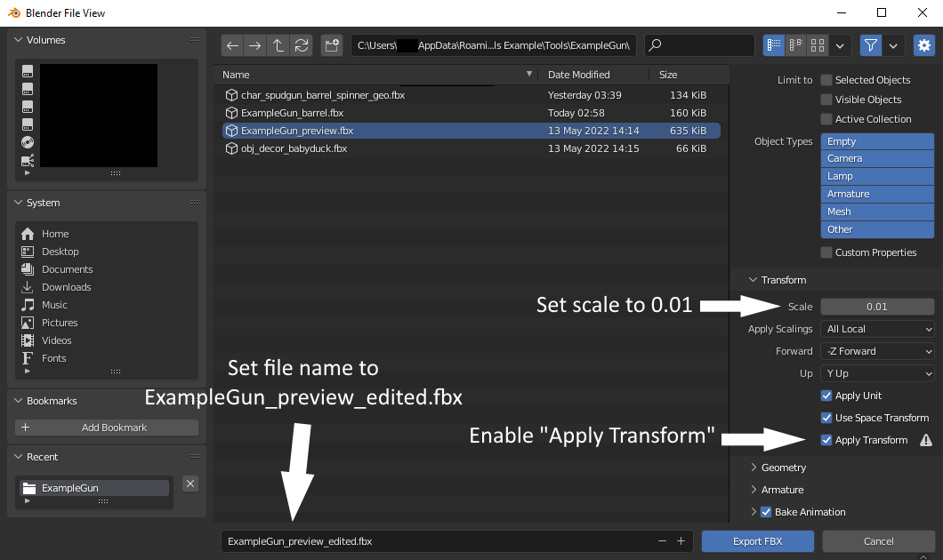Switch to horizontal list display mode
The height and width of the screenshot is (560, 943).
tap(795, 45)
